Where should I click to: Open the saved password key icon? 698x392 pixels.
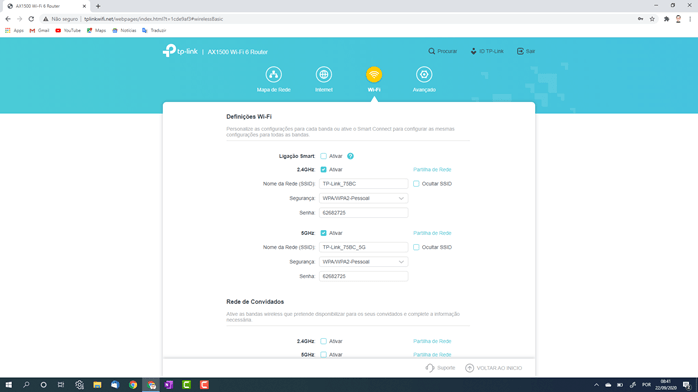click(x=640, y=19)
